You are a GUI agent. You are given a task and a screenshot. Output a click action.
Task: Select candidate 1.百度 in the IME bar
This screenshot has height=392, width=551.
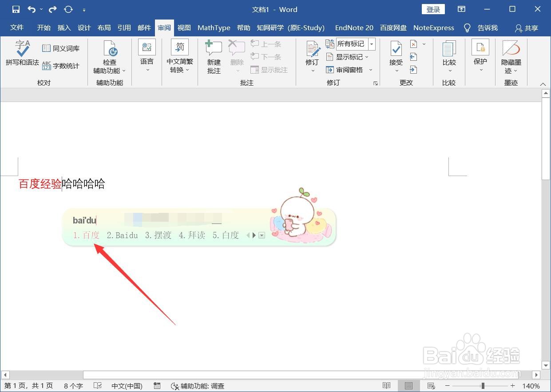86,235
